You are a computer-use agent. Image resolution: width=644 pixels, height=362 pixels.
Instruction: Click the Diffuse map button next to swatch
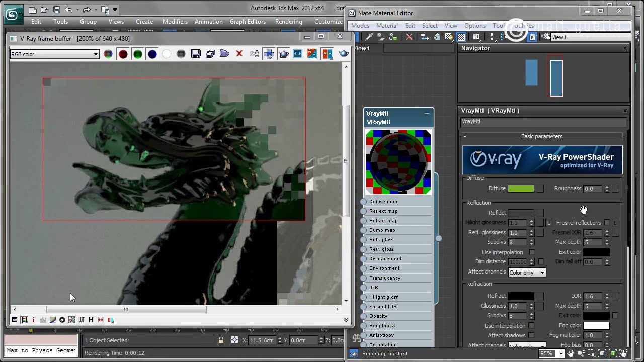point(540,189)
